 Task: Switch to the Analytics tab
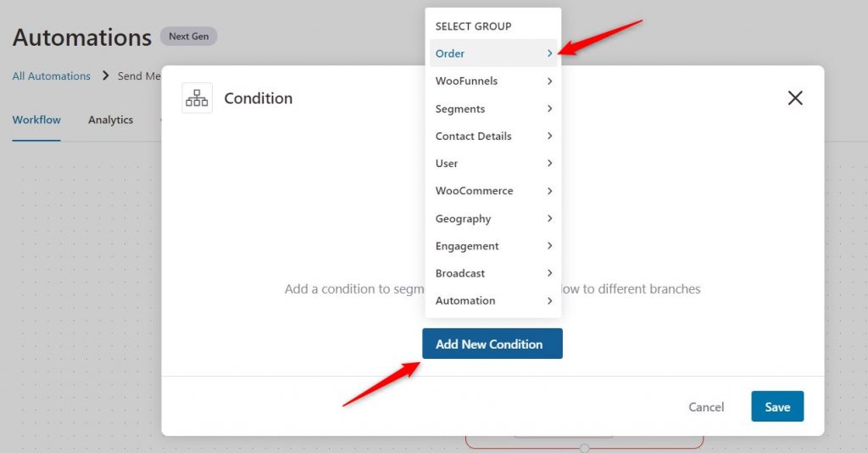(x=111, y=120)
